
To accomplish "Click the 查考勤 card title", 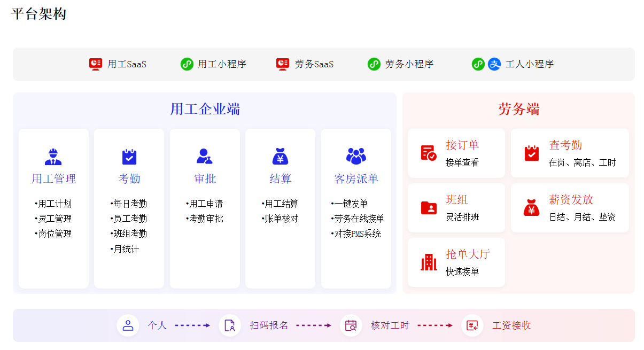I will pyautogui.click(x=565, y=145).
